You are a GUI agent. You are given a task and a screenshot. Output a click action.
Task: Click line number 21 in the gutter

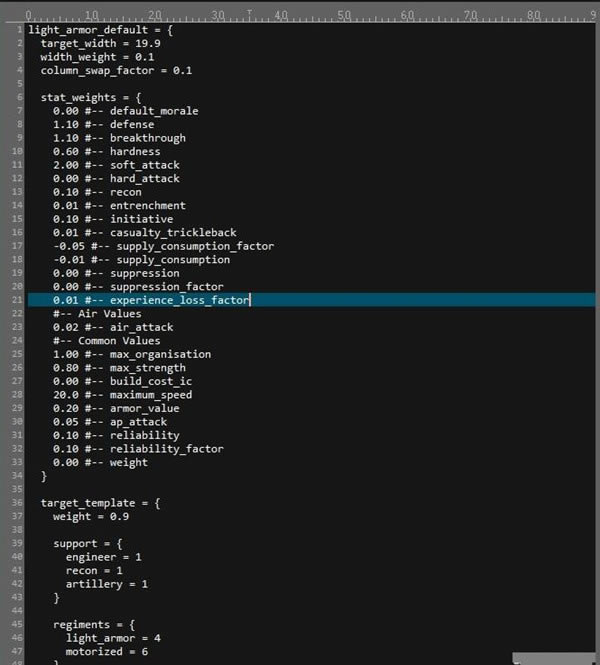click(x=17, y=300)
